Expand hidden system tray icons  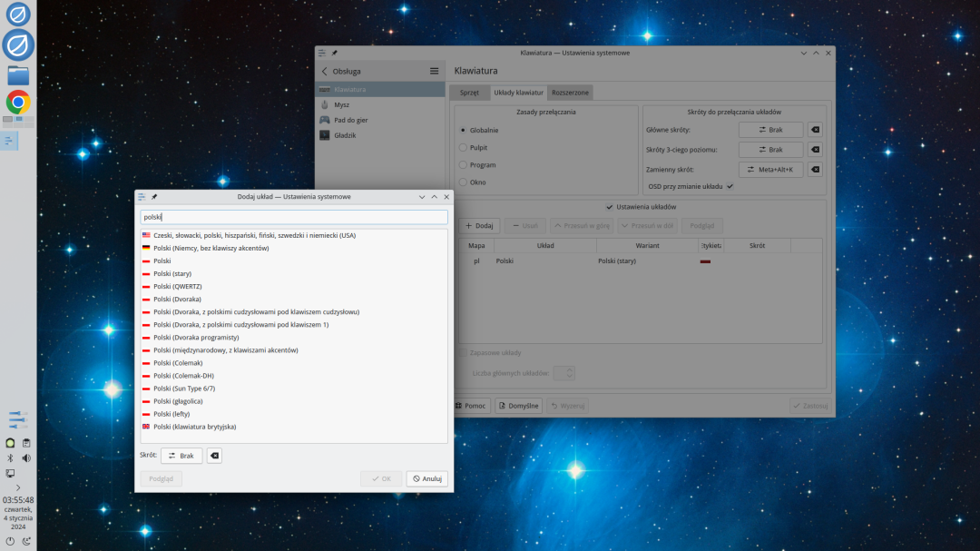click(x=18, y=487)
